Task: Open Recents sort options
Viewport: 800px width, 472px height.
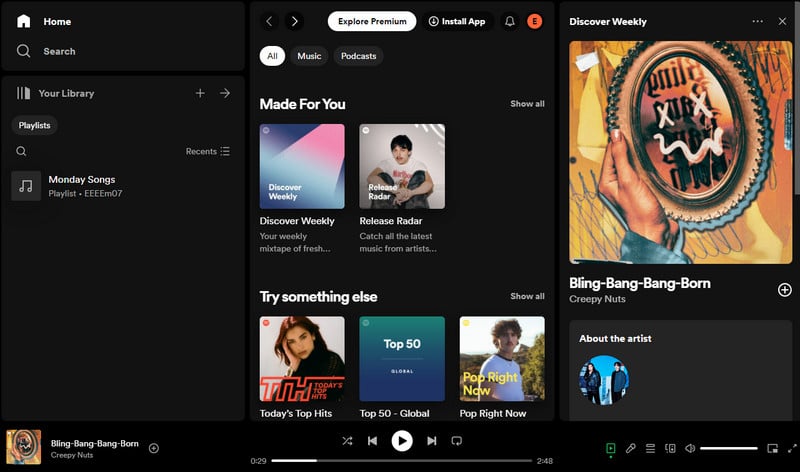Action: (x=208, y=151)
